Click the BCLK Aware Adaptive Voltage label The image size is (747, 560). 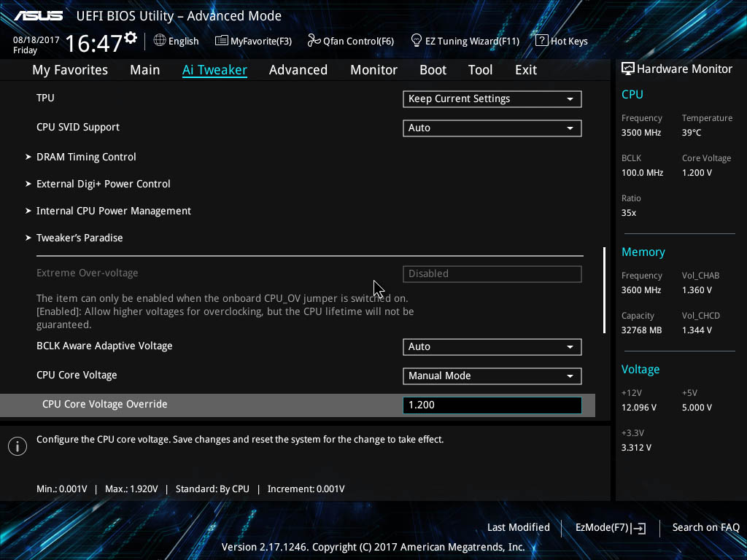[x=104, y=346]
